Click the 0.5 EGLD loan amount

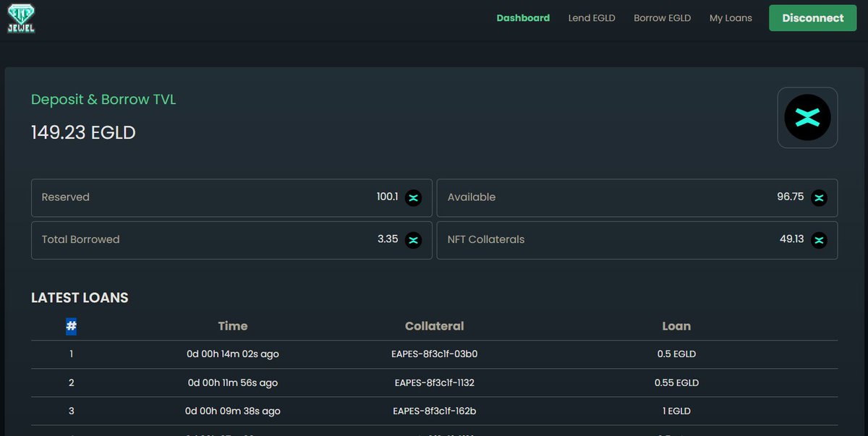pyautogui.click(x=676, y=354)
